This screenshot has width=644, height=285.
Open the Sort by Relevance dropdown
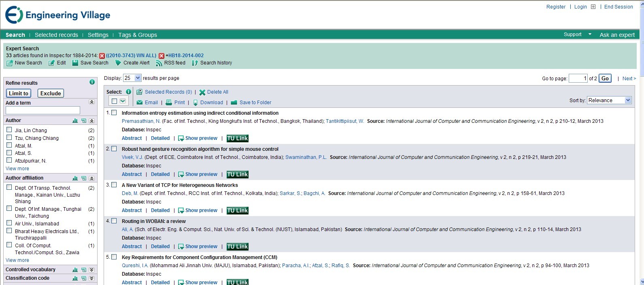609,100
